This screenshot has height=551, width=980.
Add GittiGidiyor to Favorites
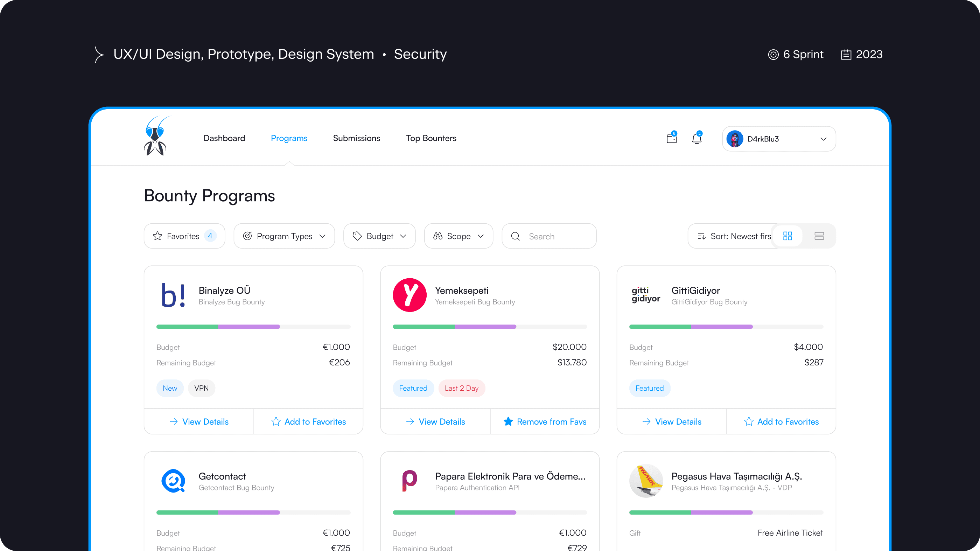(x=781, y=421)
